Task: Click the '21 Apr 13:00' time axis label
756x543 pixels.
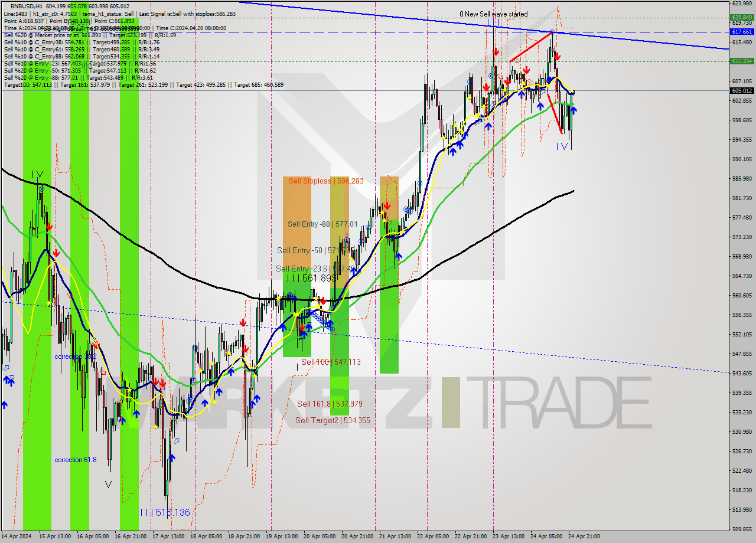Action: click(x=395, y=537)
